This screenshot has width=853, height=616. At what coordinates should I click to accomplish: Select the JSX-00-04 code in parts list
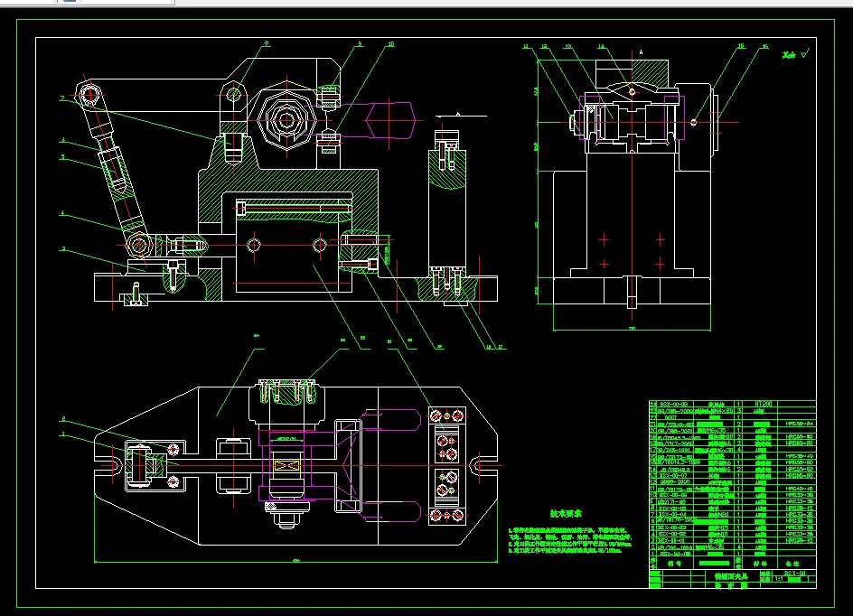click(x=672, y=514)
